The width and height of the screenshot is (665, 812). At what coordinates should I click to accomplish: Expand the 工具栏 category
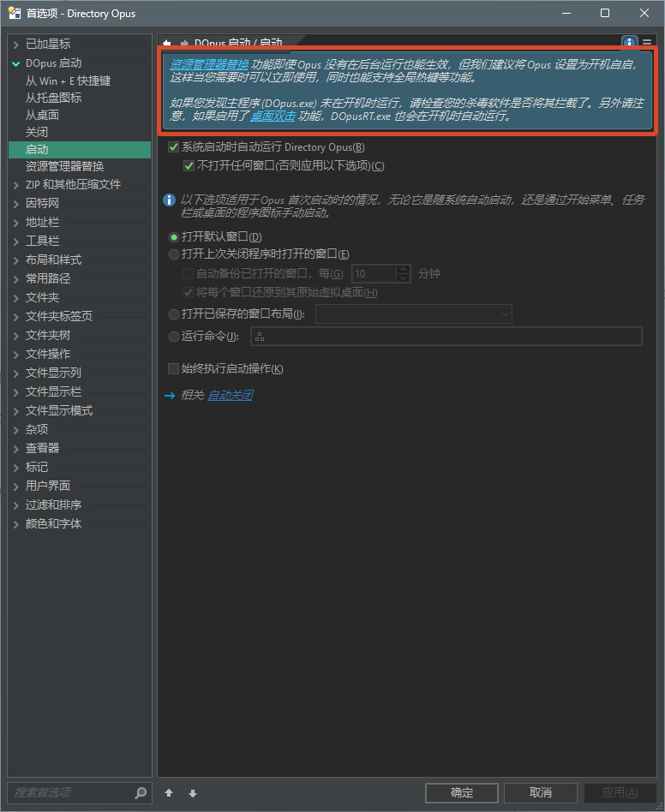[15, 242]
